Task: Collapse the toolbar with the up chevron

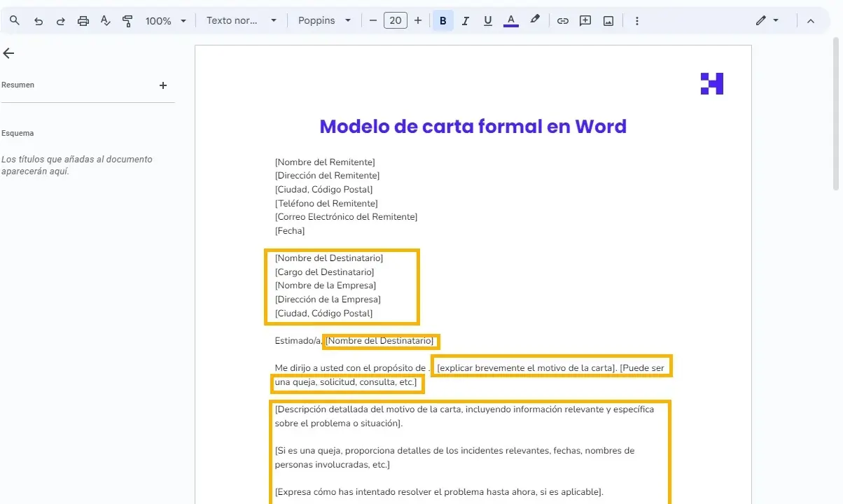Action: click(x=811, y=21)
